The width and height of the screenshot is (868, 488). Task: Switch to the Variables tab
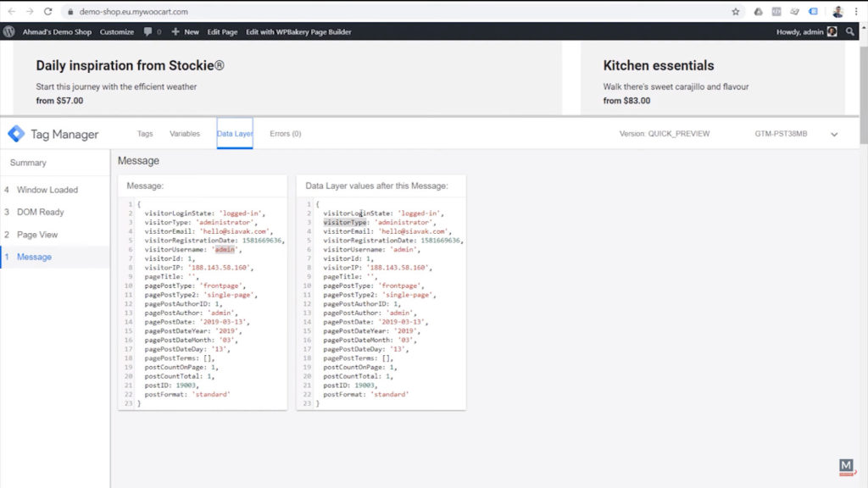tap(186, 134)
